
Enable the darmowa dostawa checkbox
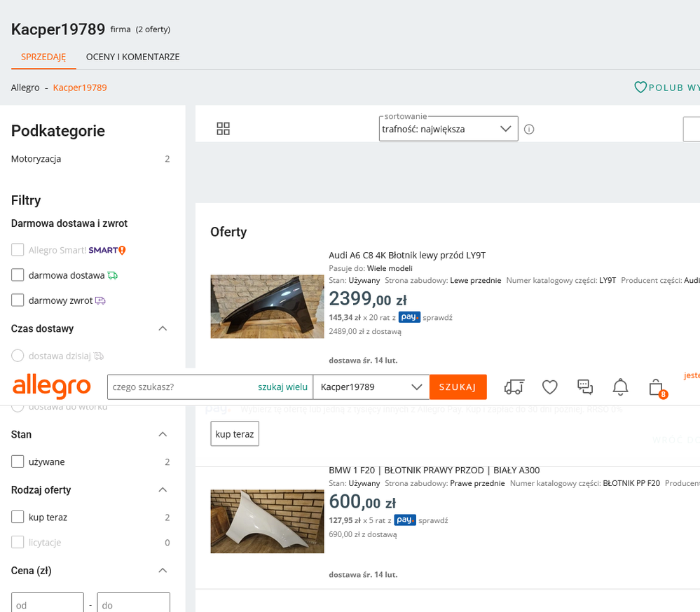pos(18,275)
